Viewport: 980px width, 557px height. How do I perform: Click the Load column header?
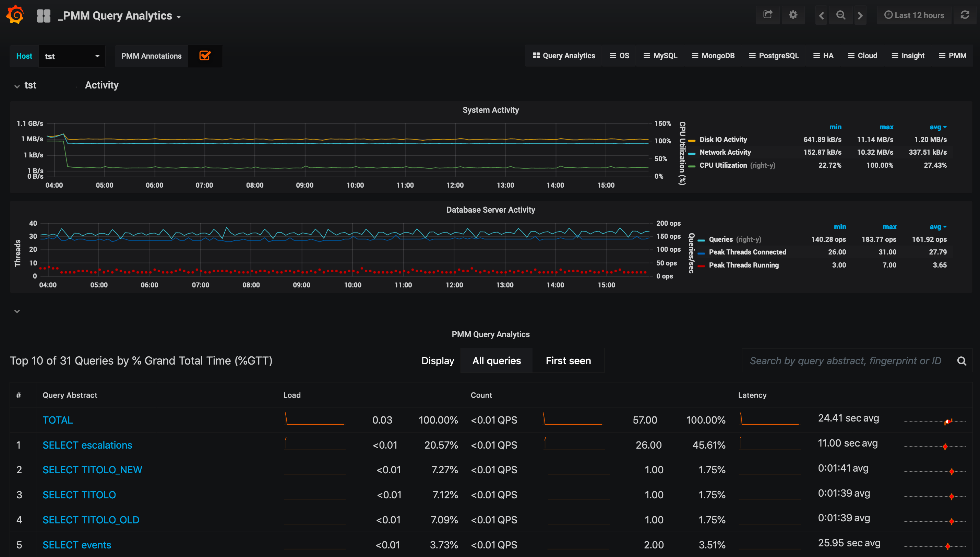coord(292,395)
